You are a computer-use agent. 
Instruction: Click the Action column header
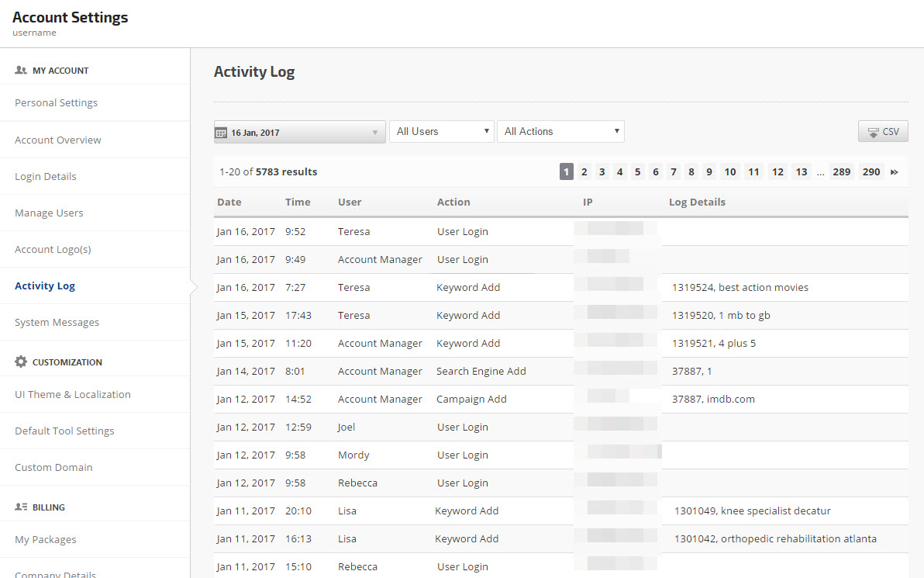[453, 202]
